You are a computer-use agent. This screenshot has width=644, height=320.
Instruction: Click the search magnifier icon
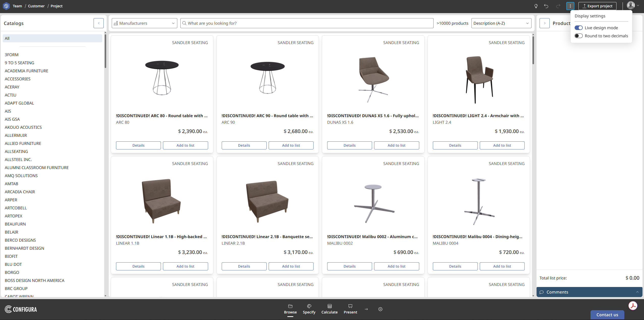tap(184, 23)
